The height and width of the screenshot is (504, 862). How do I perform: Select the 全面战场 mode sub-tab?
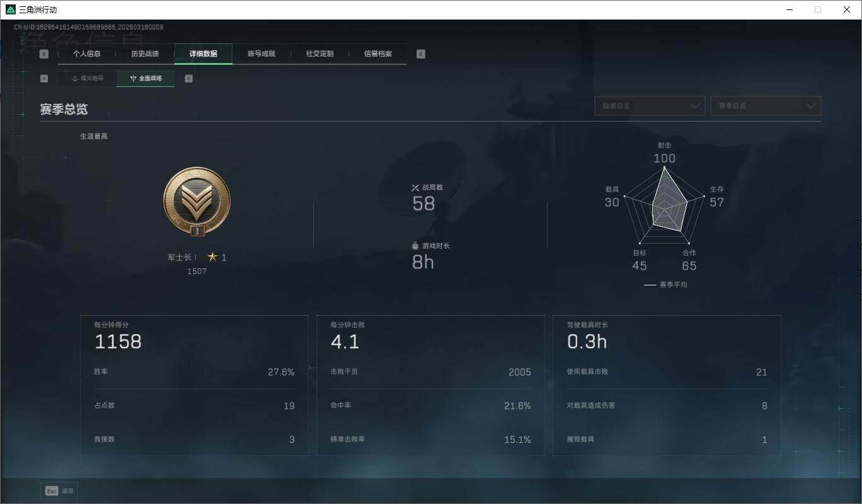146,79
